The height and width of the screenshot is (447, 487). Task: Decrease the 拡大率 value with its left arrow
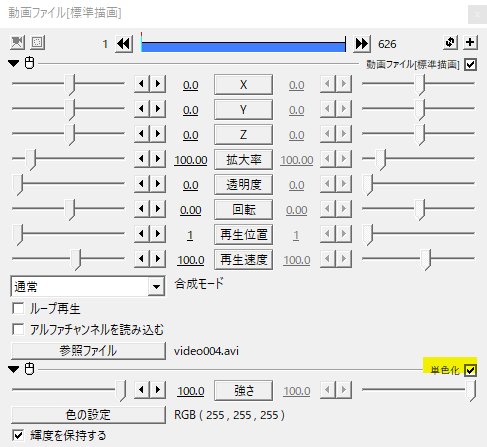pos(142,159)
